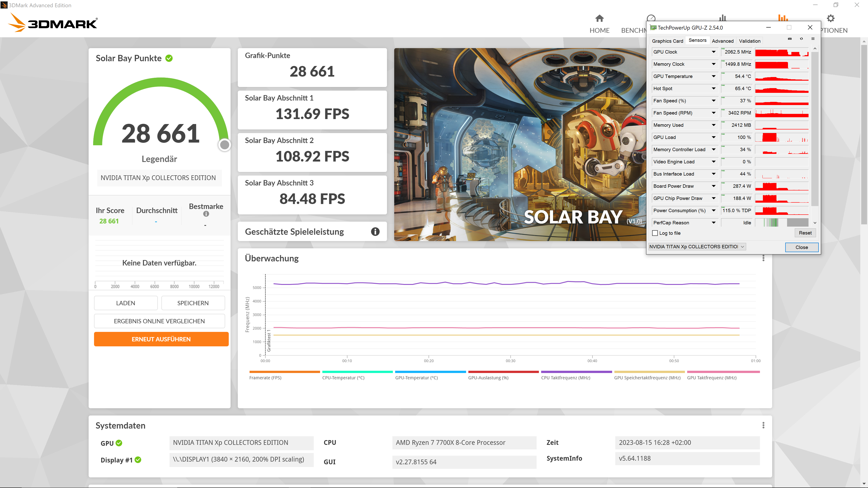Run the benchmark again via ERNEUT AUSFÜHREN
This screenshot has width=868, height=488.
point(161,339)
